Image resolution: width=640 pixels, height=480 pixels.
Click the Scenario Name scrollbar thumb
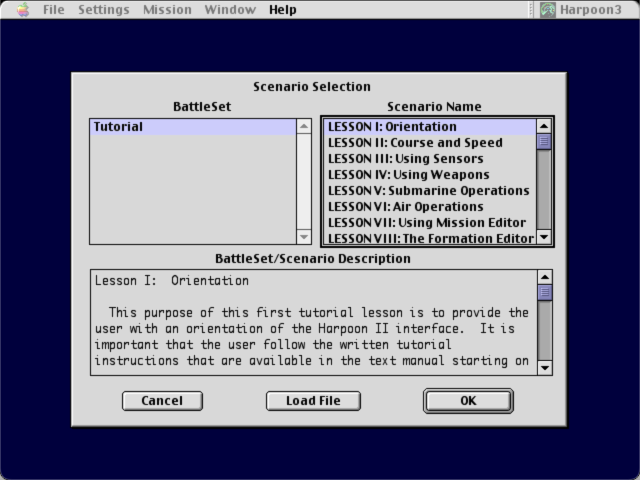point(544,142)
